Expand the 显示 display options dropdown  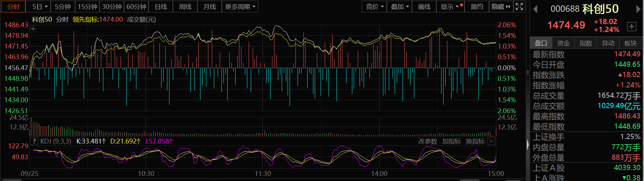click(x=449, y=7)
